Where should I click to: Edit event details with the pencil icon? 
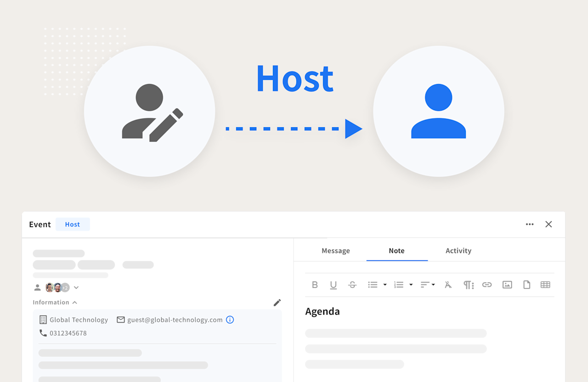coord(277,302)
